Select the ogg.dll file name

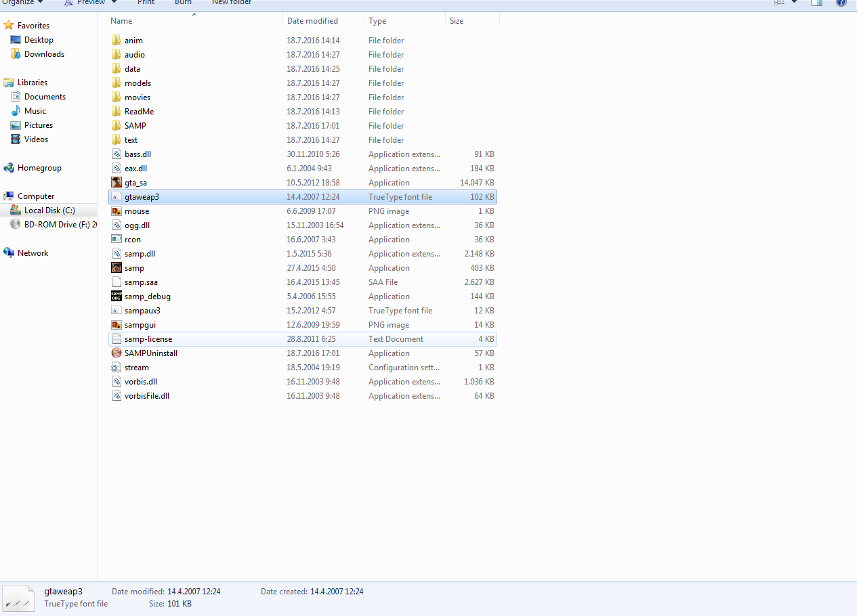click(x=137, y=225)
